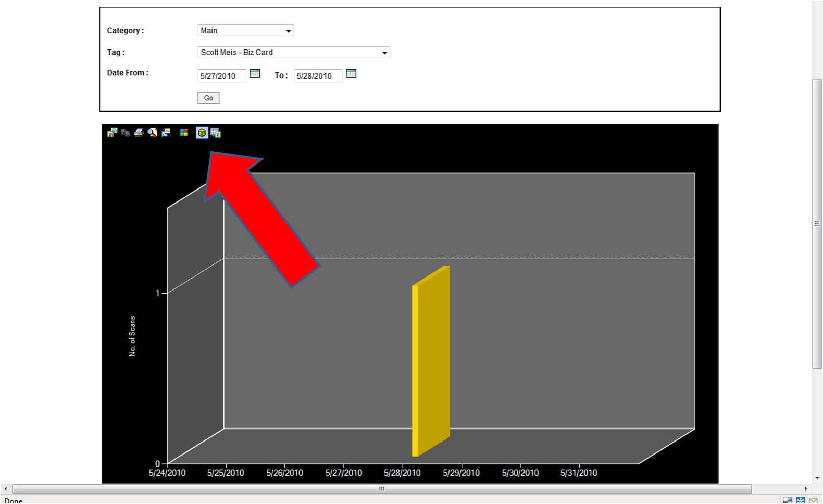Screen dimensions: 823x504
Task: Click the save chart icon in chart toolbar
Action: [x=112, y=133]
